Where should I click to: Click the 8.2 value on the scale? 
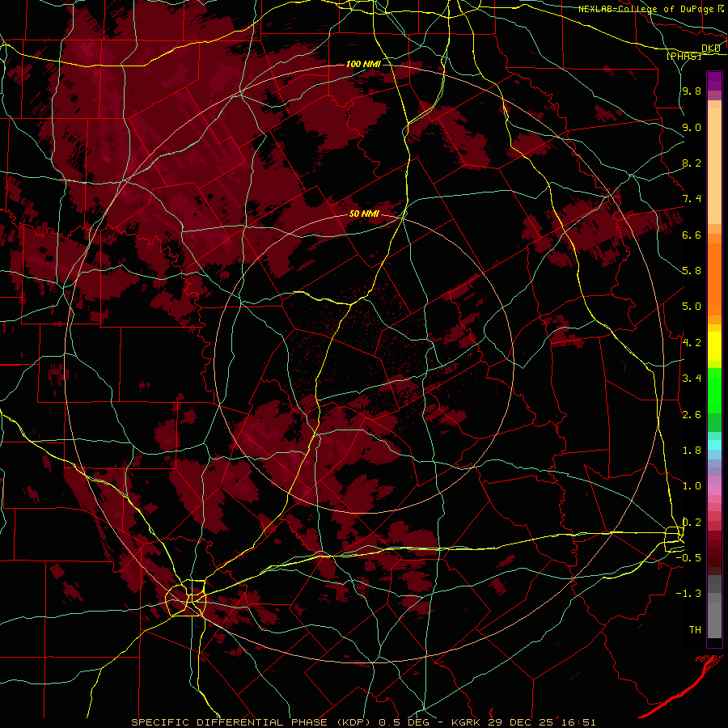click(692, 163)
